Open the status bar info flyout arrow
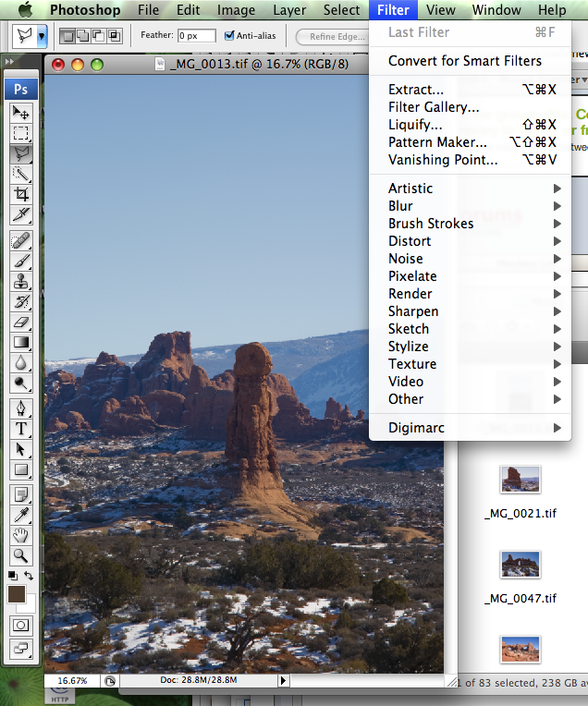588x706 pixels. pyautogui.click(x=283, y=680)
